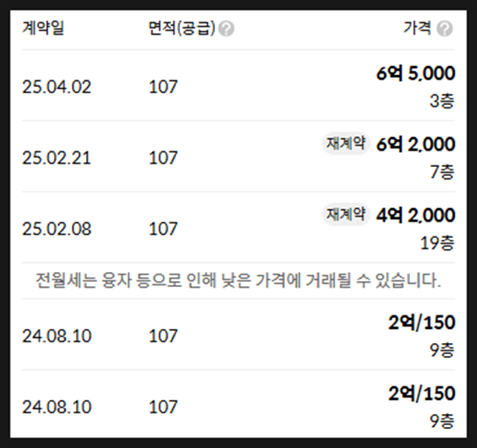Open the 25.02.21 transaction row
This screenshot has width=477, height=448.
point(238,156)
